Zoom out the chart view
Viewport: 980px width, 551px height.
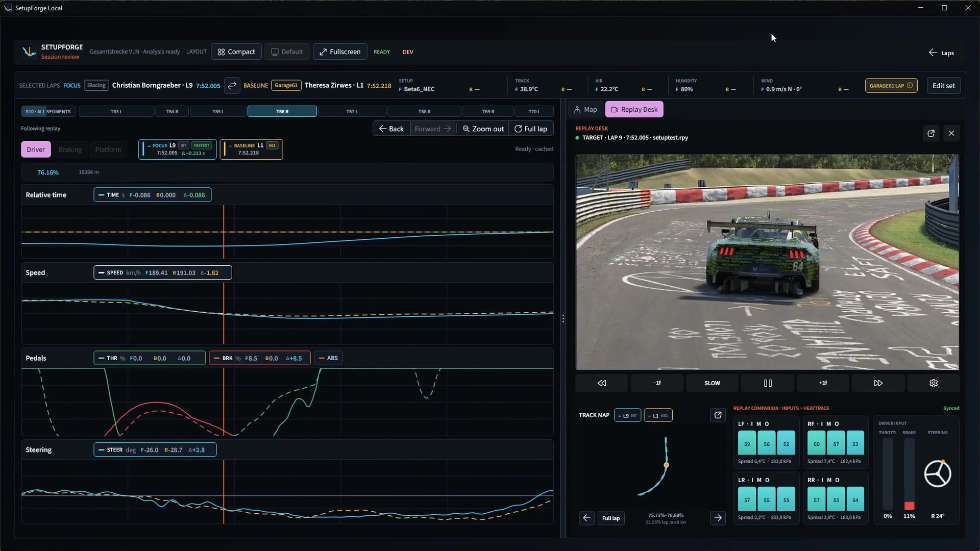(483, 129)
